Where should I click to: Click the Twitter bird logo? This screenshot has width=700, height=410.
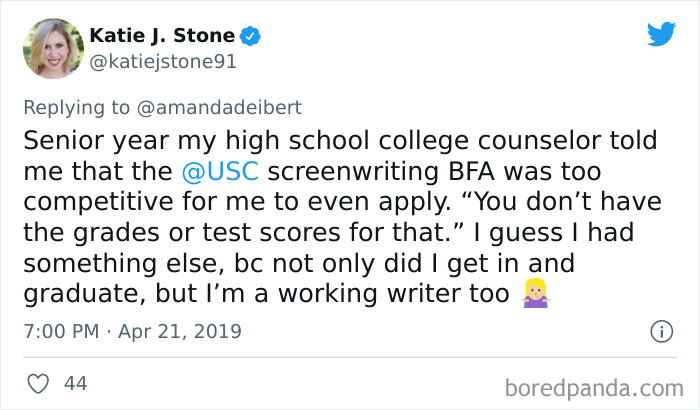660,34
